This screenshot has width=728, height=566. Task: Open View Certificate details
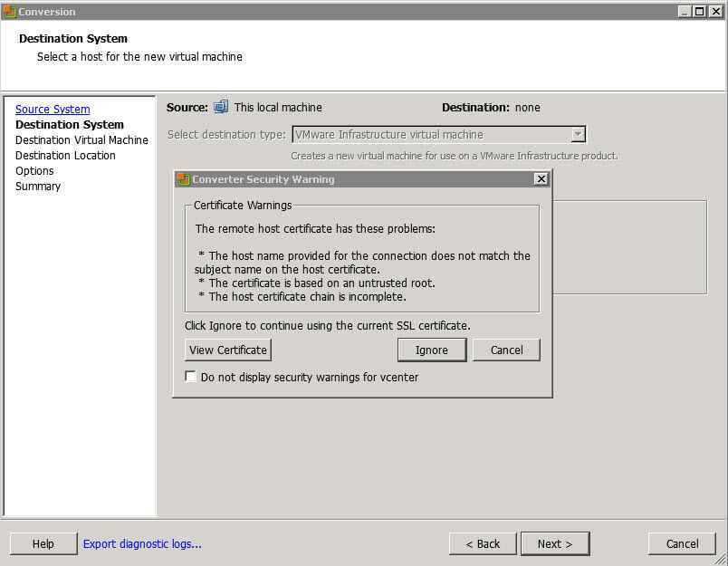click(x=228, y=350)
